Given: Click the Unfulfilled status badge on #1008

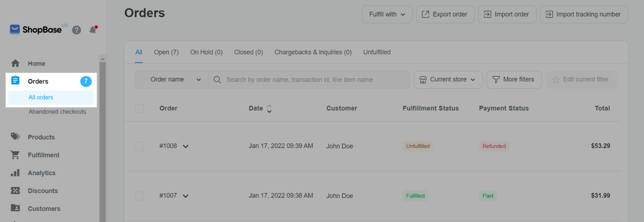Looking at the screenshot, I should (418, 146).
